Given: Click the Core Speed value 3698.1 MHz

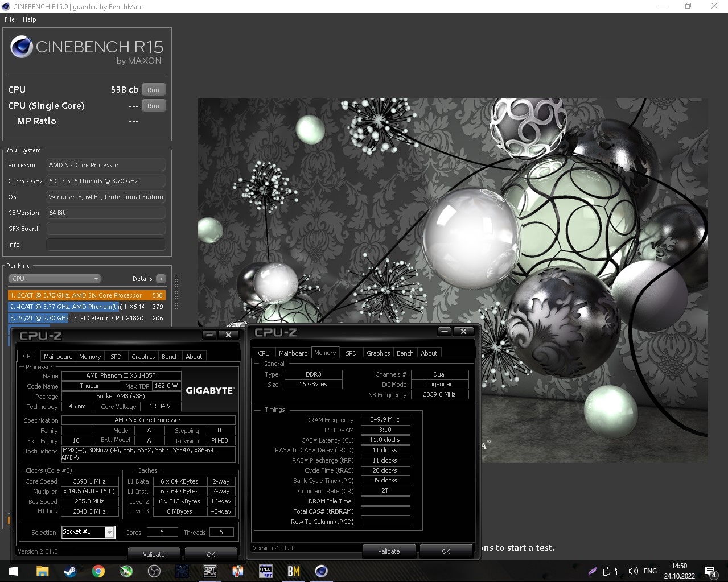Looking at the screenshot, I should pyautogui.click(x=90, y=481).
